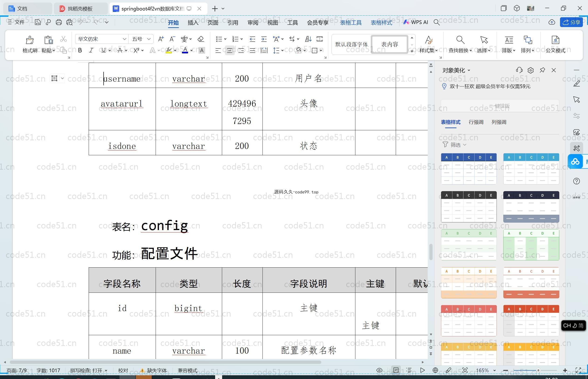Expand the styles gallery more arrow
The height and width of the screenshot is (379, 588).
(x=412, y=51)
